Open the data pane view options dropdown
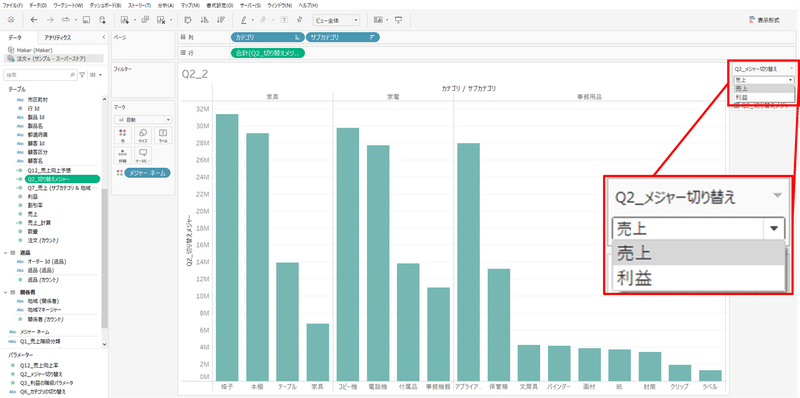The width and height of the screenshot is (800, 398). (95, 75)
